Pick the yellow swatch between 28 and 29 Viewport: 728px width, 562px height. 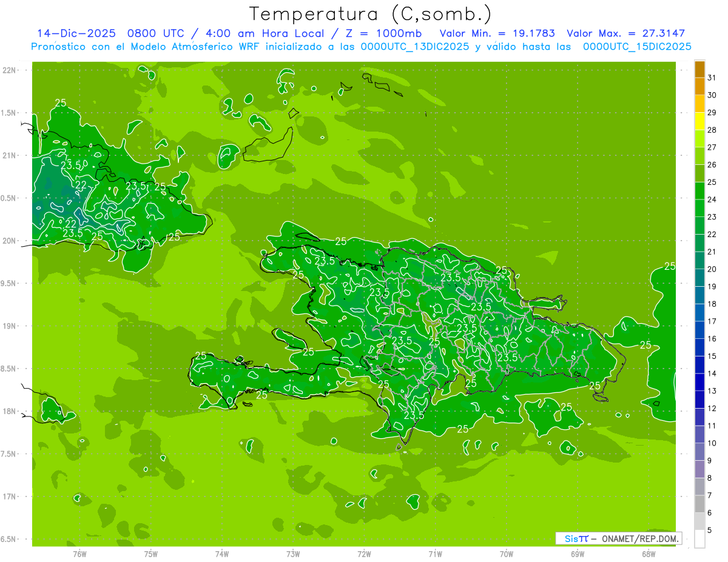coord(699,121)
